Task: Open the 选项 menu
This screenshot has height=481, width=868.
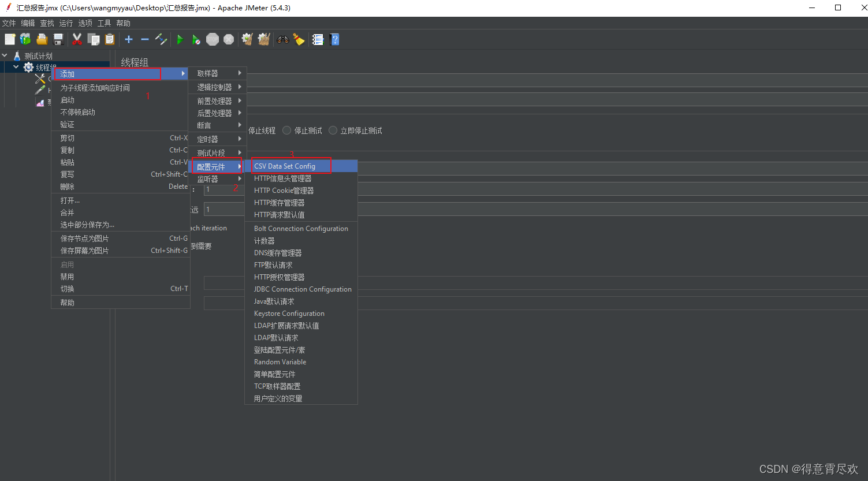Action: [85, 23]
